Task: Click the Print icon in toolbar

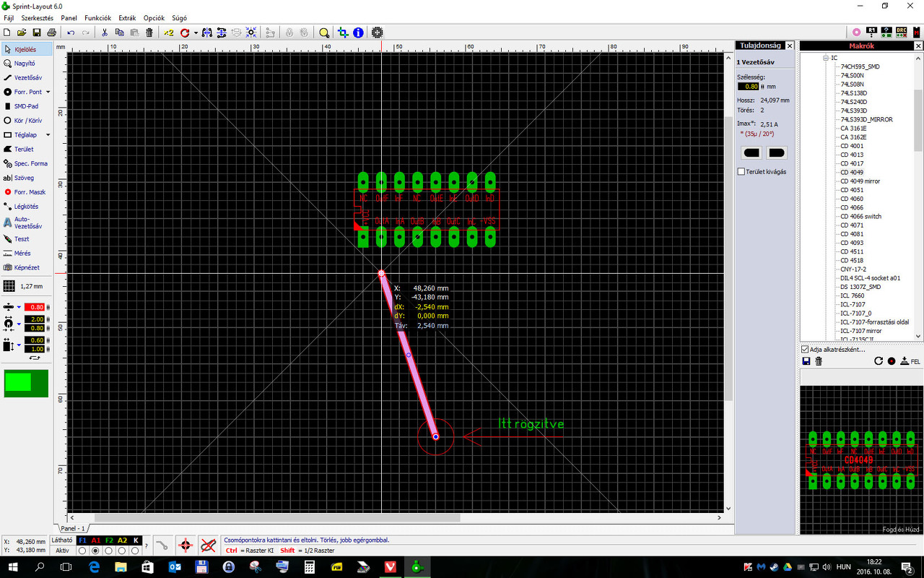Action: [x=51, y=33]
